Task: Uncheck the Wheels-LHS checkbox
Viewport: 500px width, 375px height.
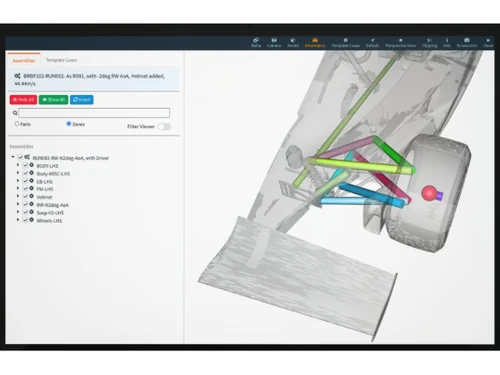Action: pos(25,220)
